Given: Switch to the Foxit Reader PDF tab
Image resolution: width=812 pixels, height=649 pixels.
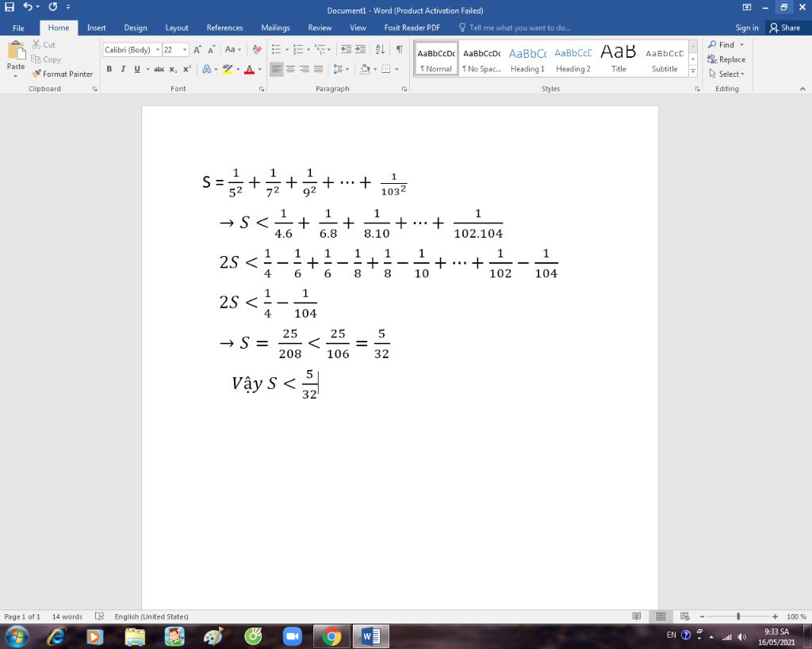Looking at the screenshot, I should (x=412, y=28).
